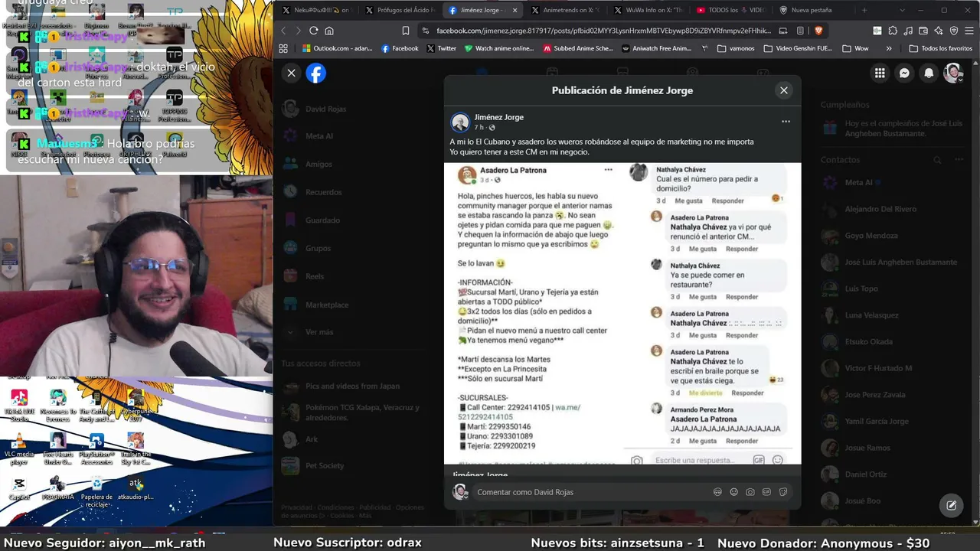Open the Twitter bookmark
Image resolution: width=980 pixels, height=551 pixels.
click(x=441, y=48)
